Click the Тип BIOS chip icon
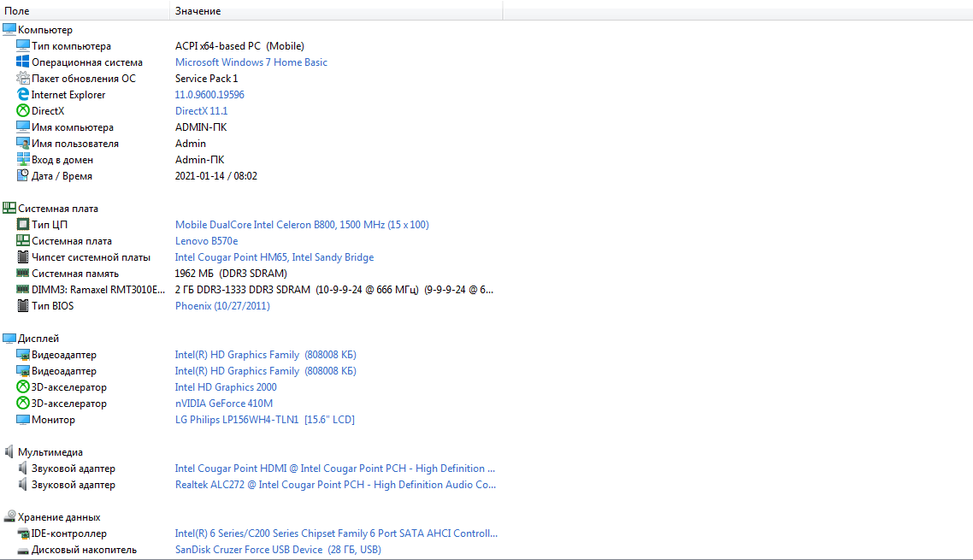 23,305
